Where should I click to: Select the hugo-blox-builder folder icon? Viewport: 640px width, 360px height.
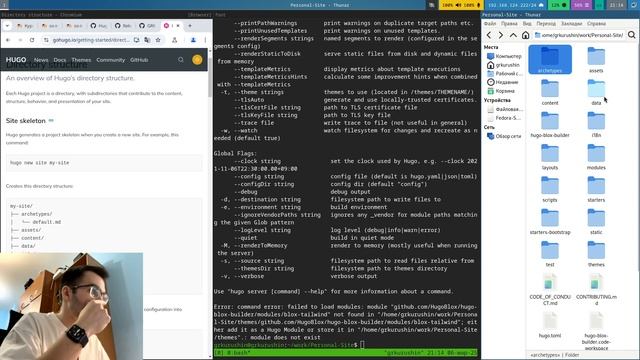(x=550, y=121)
